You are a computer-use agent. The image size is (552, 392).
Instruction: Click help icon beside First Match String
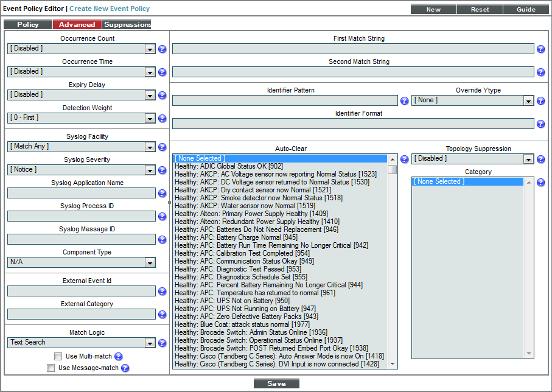tap(540, 49)
